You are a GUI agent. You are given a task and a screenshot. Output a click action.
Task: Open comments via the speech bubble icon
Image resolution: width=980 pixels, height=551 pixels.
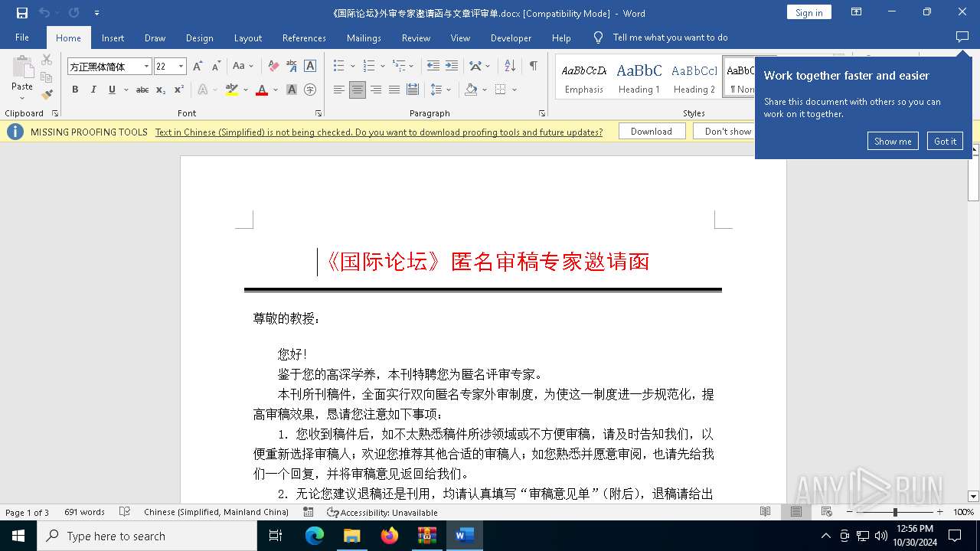962,37
